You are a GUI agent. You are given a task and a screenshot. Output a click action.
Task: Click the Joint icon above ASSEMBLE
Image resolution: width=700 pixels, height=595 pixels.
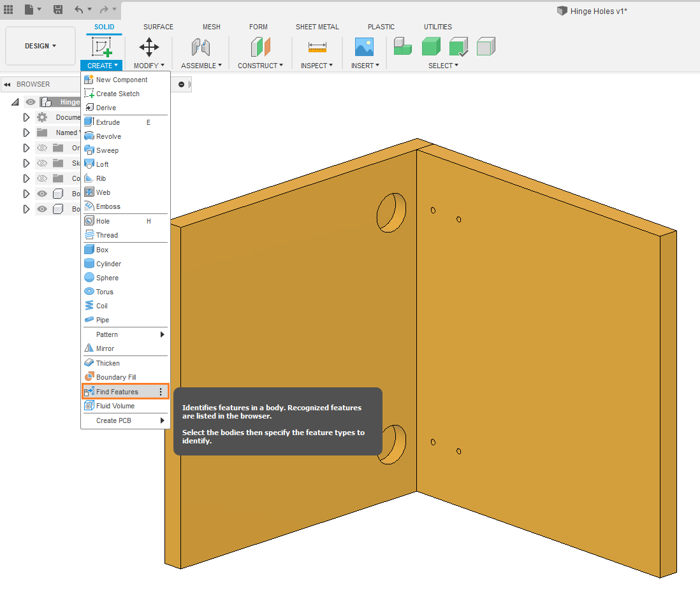pos(201,47)
